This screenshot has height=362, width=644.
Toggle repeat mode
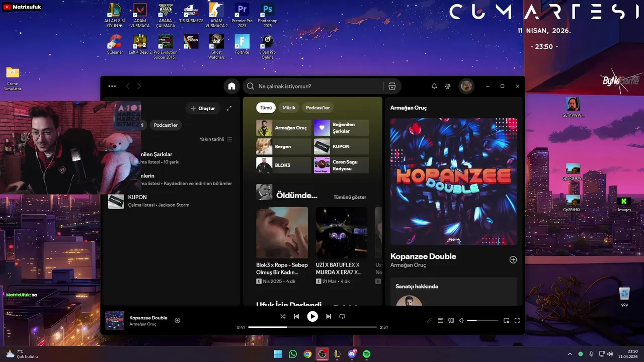(342, 316)
